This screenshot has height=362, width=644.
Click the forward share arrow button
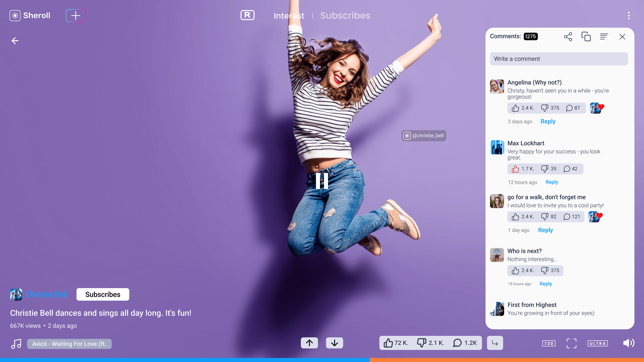tap(495, 343)
